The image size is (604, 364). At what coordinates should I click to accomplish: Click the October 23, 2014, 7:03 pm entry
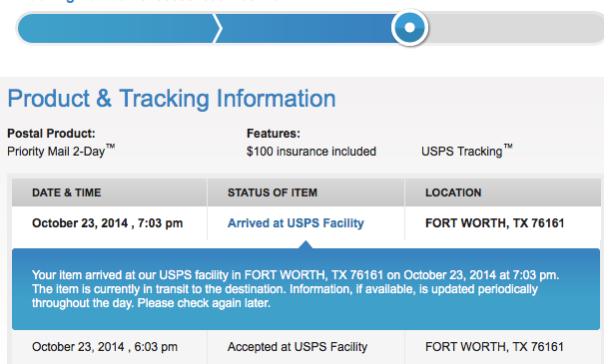(x=108, y=223)
